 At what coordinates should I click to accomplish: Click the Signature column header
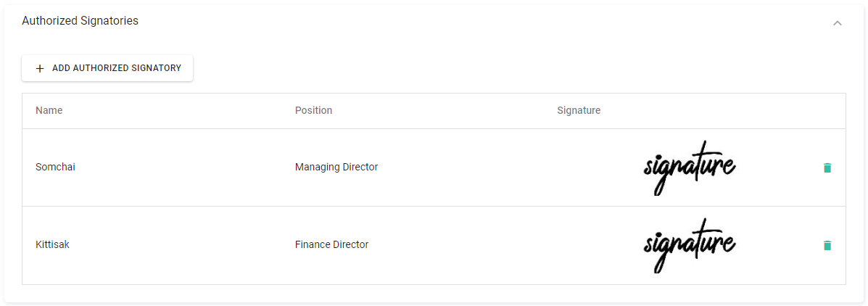click(579, 110)
